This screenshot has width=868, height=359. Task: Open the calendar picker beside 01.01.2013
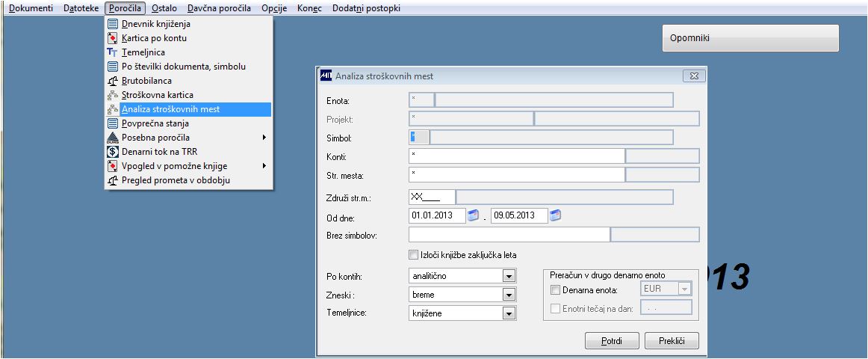(x=474, y=215)
